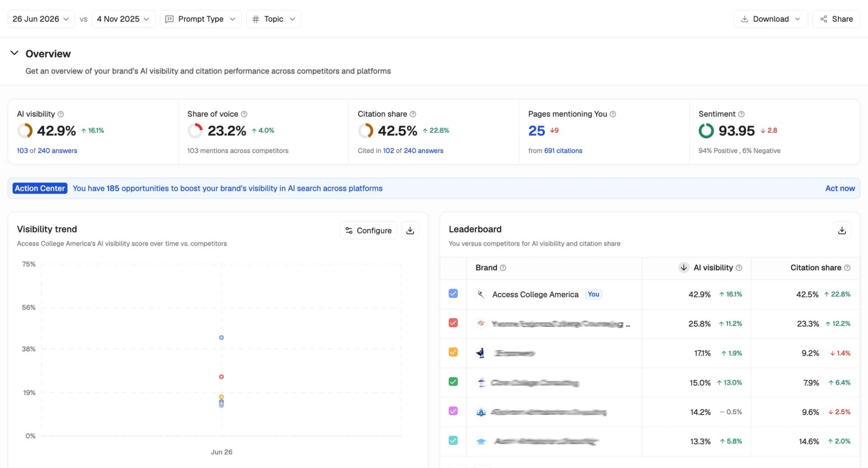Click the Jun 26 axis label on chart
Image resolution: width=868 pixels, height=468 pixels.
[222, 452]
